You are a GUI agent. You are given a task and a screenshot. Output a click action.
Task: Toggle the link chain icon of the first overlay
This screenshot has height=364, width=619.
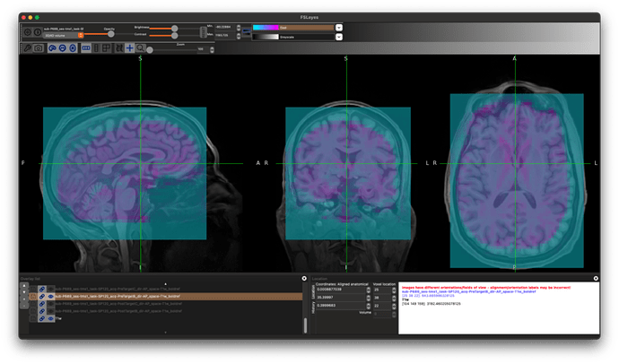pyautogui.click(x=43, y=289)
